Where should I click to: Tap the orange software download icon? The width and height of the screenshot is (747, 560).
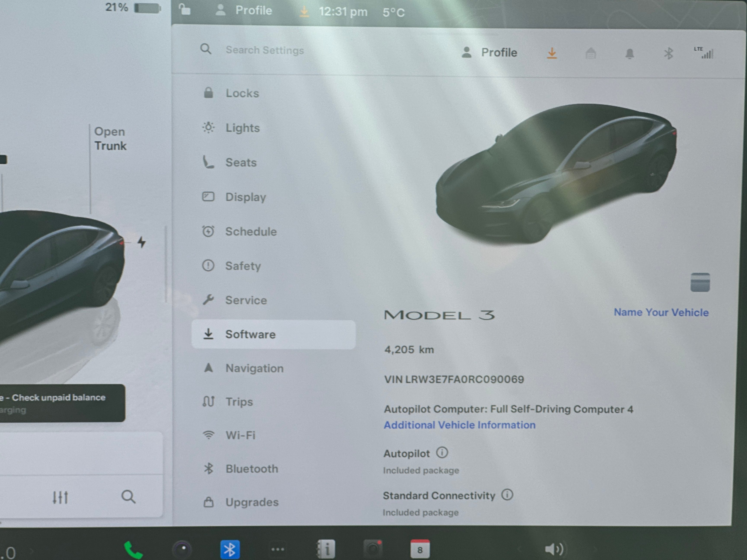tap(552, 53)
